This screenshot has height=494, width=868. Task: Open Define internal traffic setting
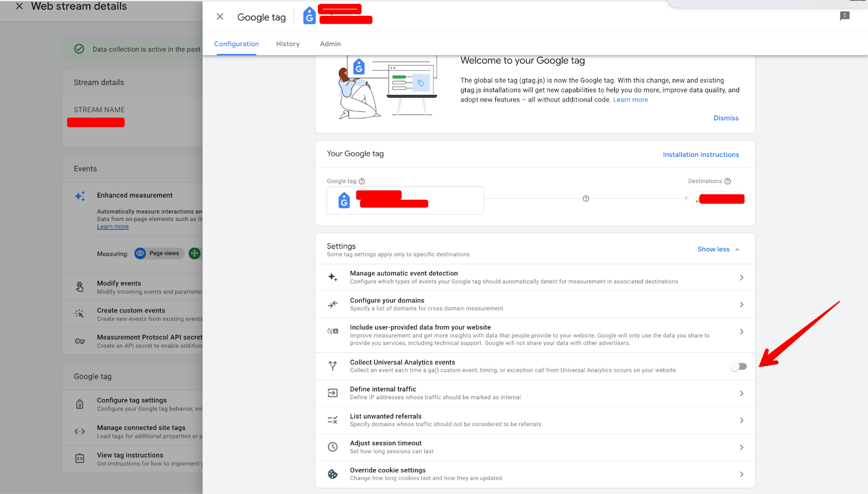click(535, 394)
